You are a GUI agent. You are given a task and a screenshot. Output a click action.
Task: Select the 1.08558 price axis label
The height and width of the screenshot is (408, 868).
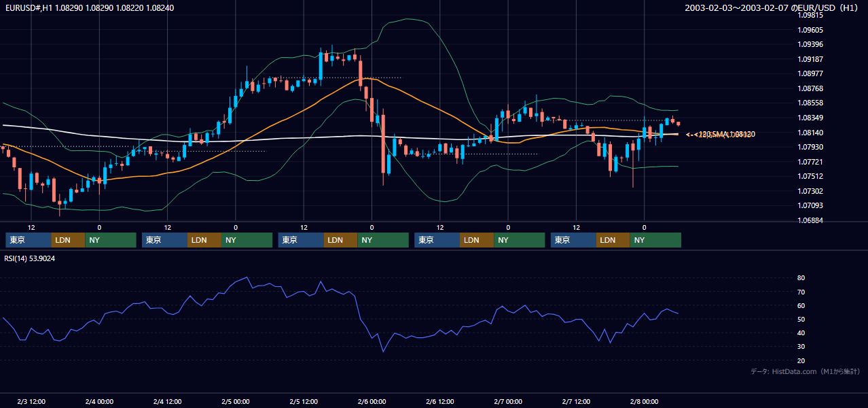pos(810,103)
